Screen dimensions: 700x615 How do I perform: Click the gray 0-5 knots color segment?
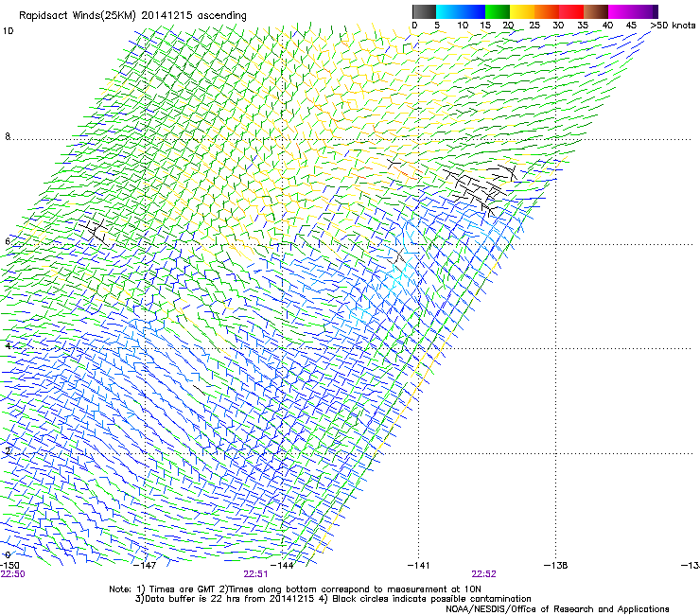click(x=424, y=11)
